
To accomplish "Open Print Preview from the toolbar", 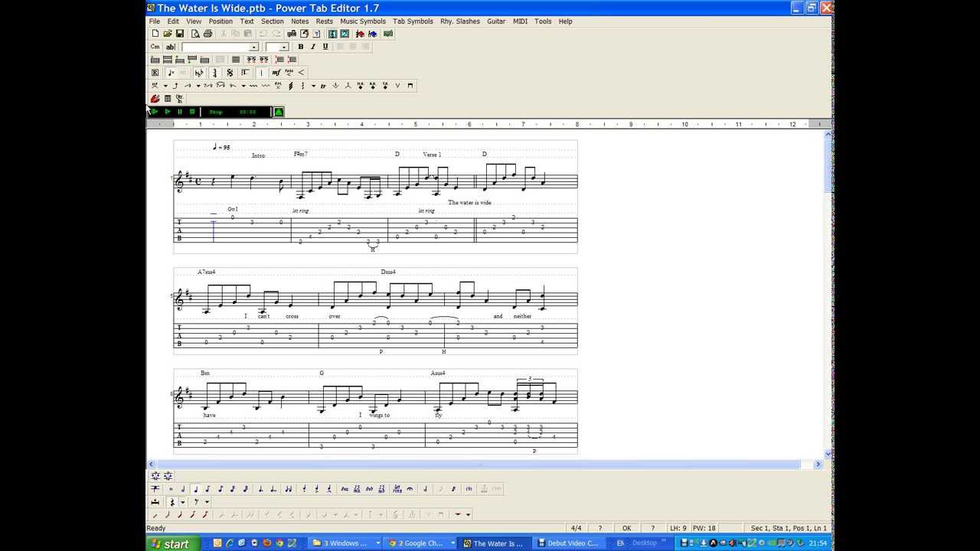I will 195,34.
